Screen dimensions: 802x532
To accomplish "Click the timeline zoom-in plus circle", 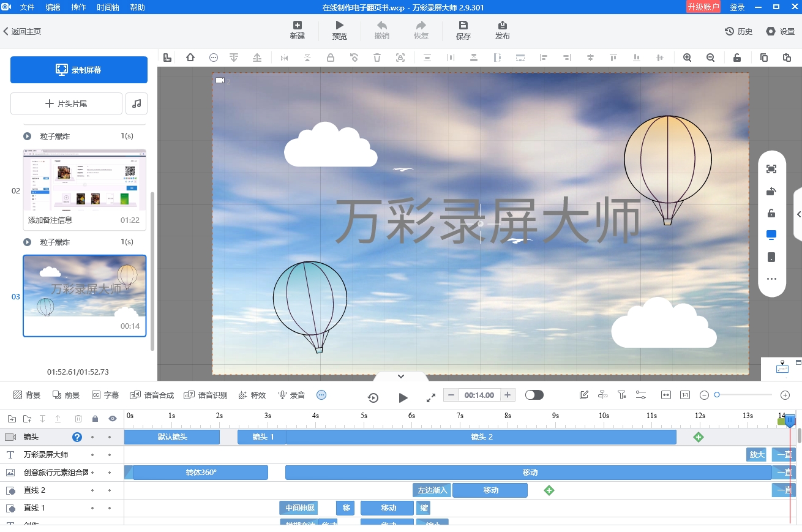I will click(785, 395).
